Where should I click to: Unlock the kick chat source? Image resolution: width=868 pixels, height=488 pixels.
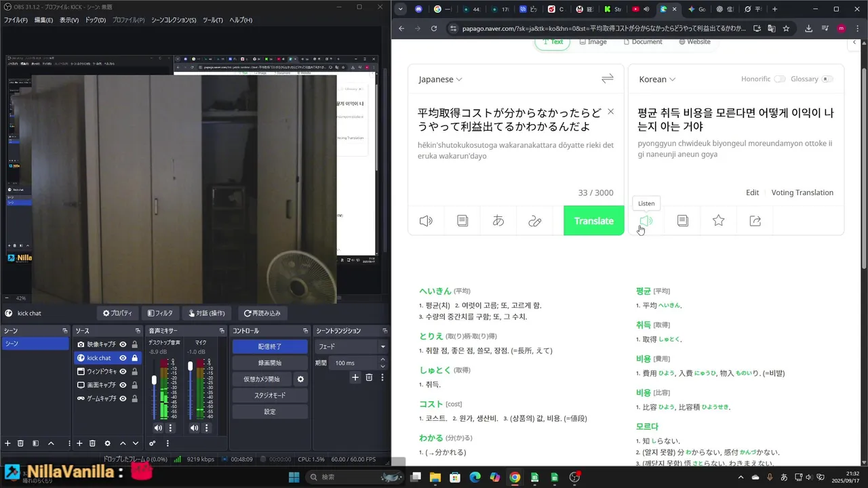[x=135, y=358]
